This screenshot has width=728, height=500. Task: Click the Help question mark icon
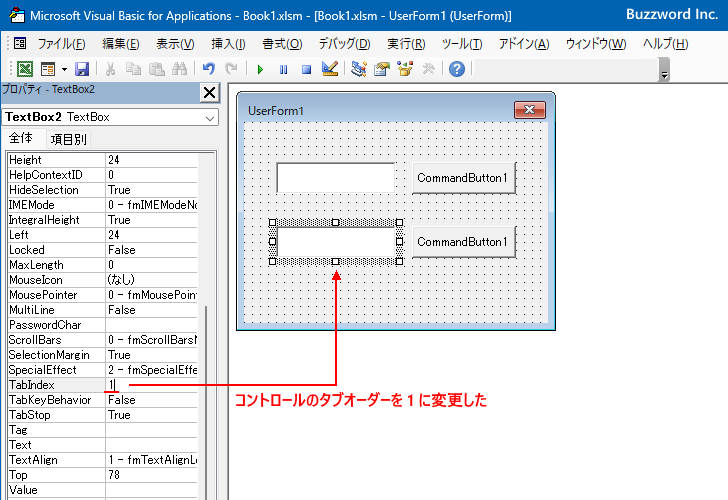coord(456,69)
